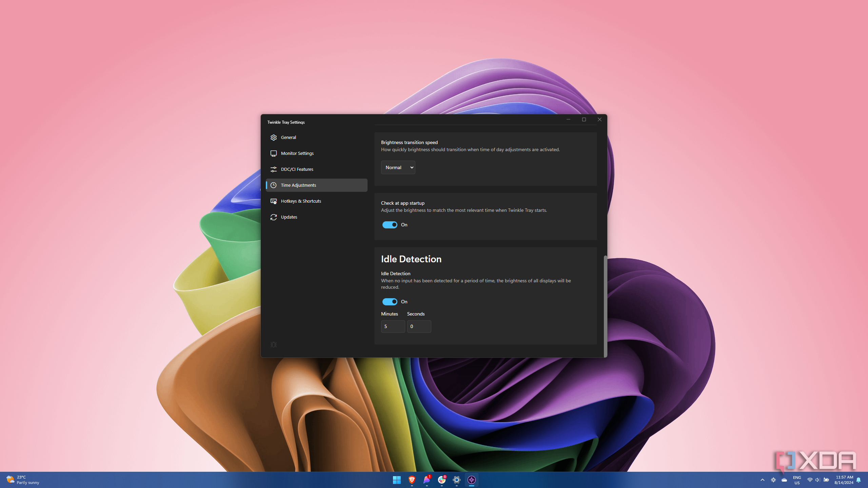The height and width of the screenshot is (488, 868).
Task: Click the settings window scrollbar thumb
Action: click(x=605, y=306)
